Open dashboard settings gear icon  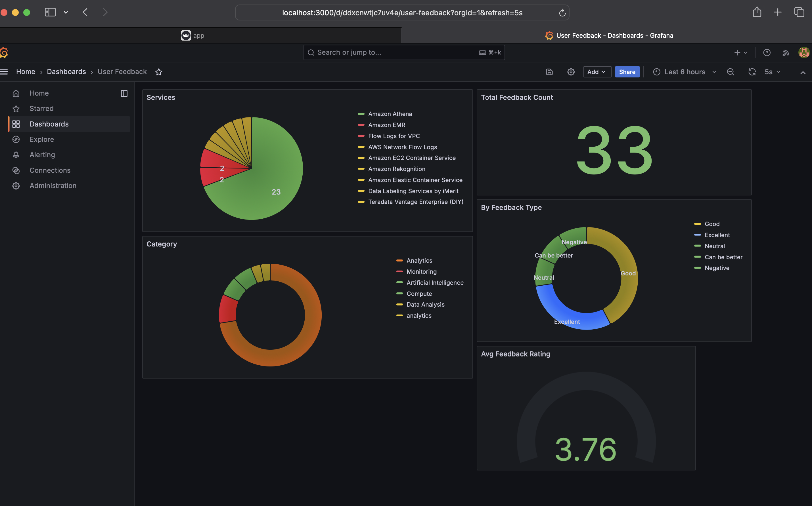571,72
